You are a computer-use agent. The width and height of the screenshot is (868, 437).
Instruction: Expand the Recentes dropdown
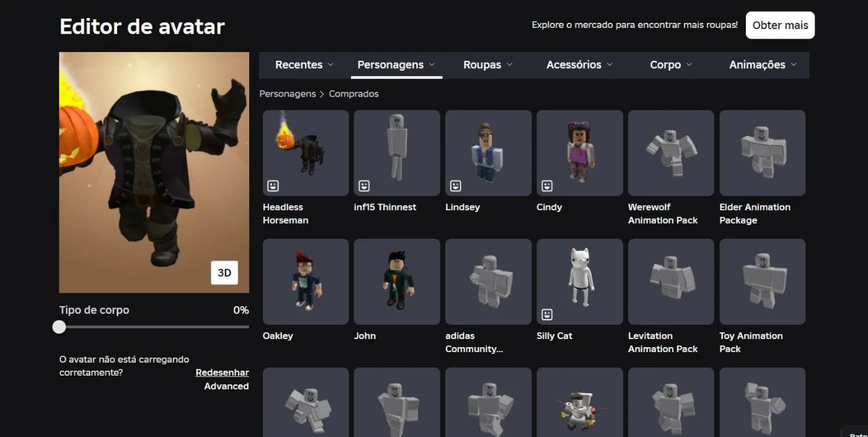[x=304, y=64]
